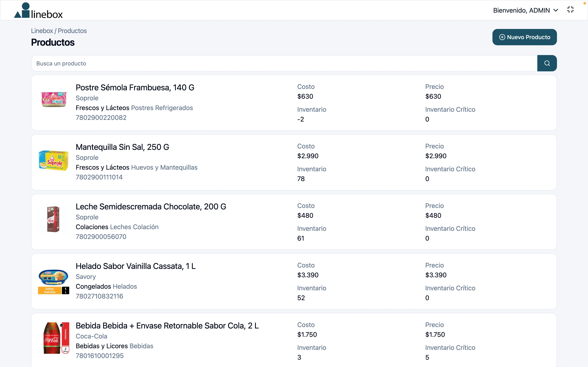Expand the Huevos y Mantequillas category link
The image size is (588, 367).
164,167
